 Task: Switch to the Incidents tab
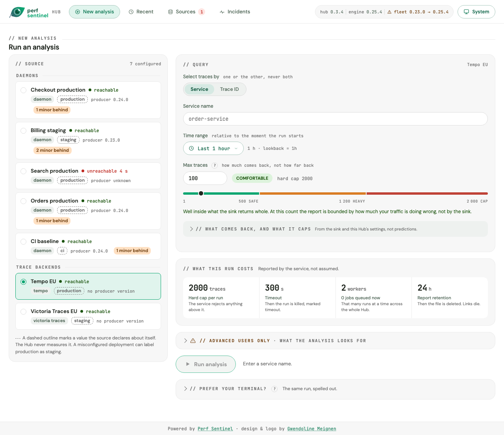pyautogui.click(x=235, y=12)
